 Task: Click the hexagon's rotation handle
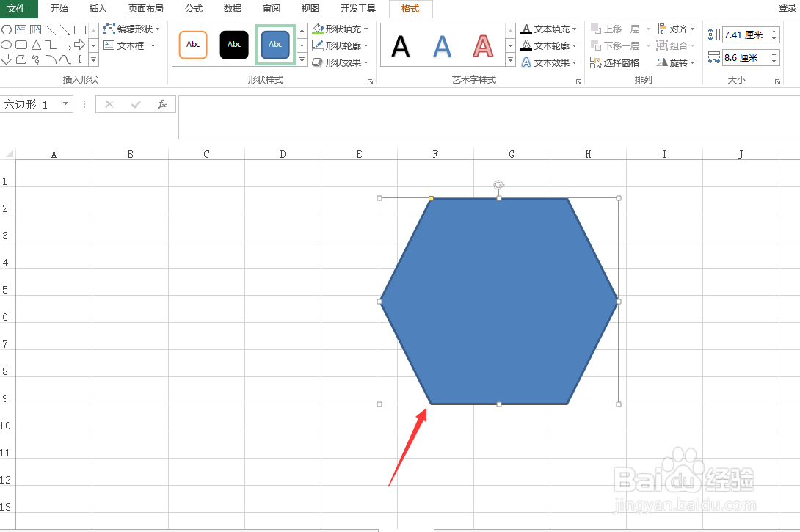(x=499, y=185)
